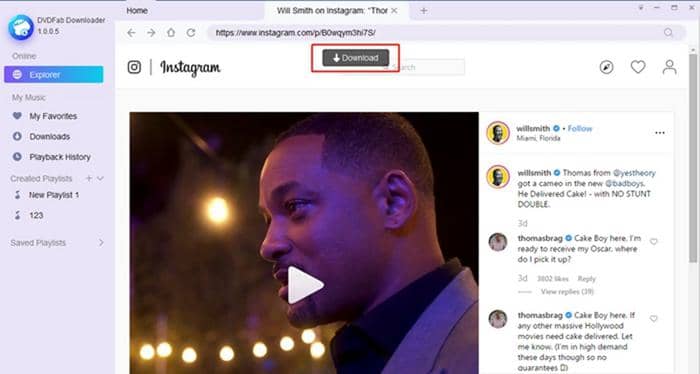Click Miami, Florida location link
This screenshot has height=374, width=700.
click(x=538, y=138)
